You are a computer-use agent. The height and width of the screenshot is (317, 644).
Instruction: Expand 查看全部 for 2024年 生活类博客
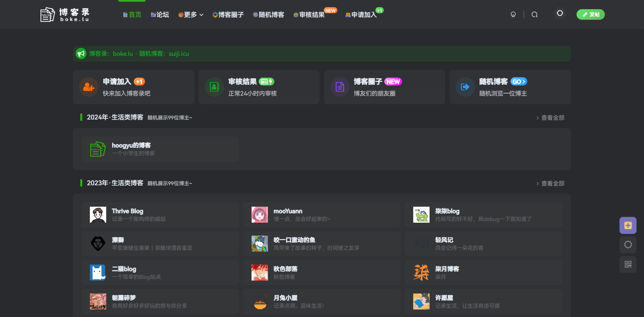[x=550, y=118]
